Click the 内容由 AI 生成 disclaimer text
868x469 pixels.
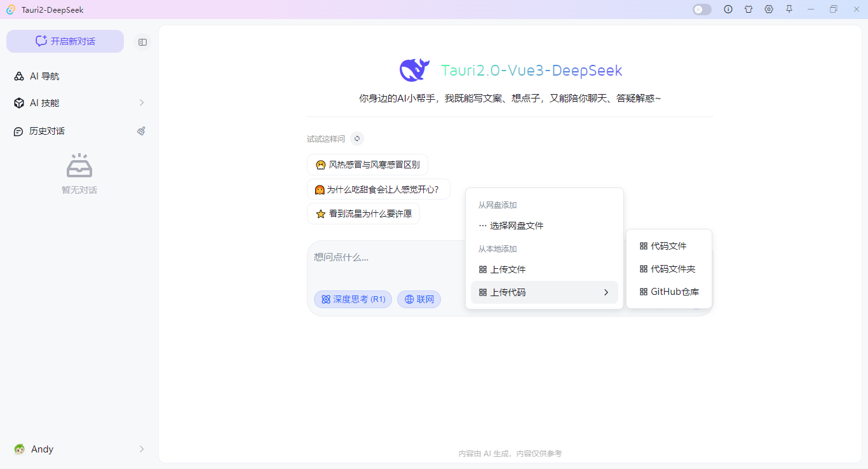(510, 454)
